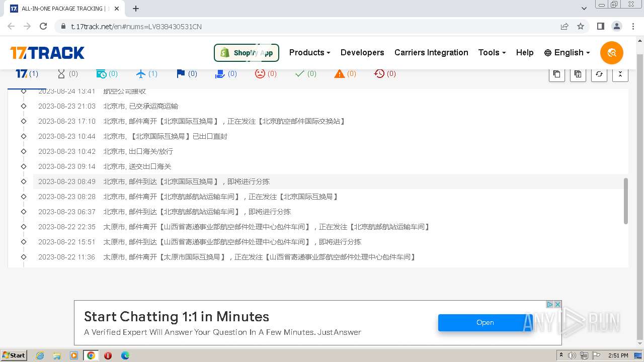Open the Opera browser taskbar icon
The width and height of the screenshot is (644, 362).
click(108, 355)
